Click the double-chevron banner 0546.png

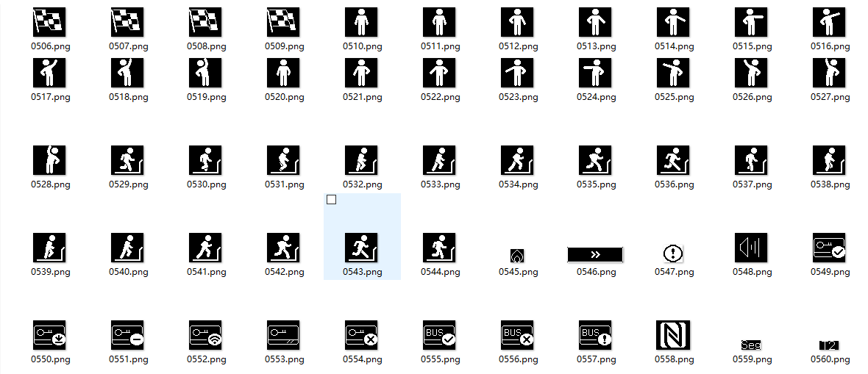595,254
